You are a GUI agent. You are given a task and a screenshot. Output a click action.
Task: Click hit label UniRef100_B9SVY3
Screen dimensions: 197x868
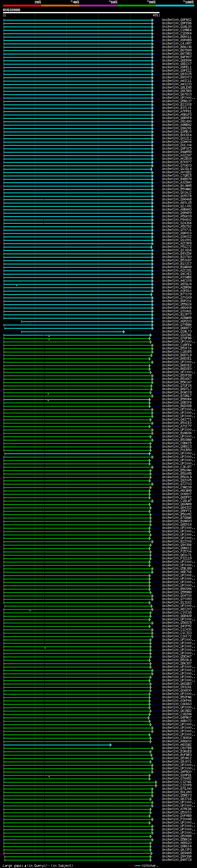(x=177, y=78)
